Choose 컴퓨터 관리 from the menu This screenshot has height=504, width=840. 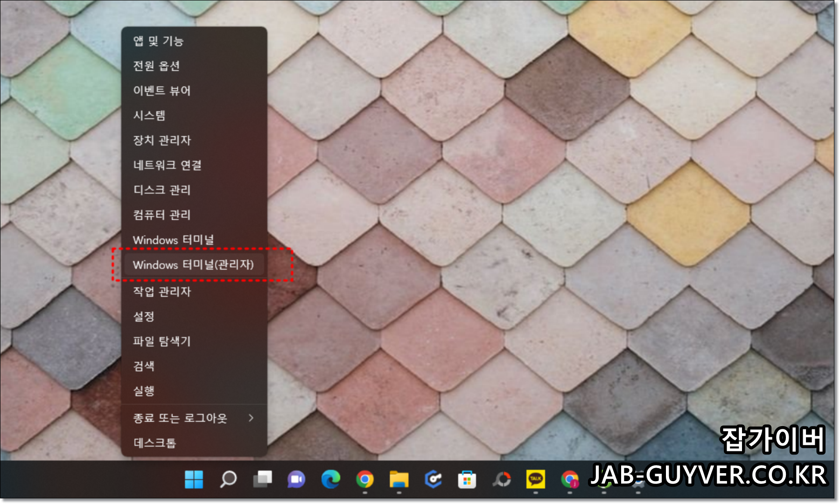pyautogui.click(x=194, y=215)
